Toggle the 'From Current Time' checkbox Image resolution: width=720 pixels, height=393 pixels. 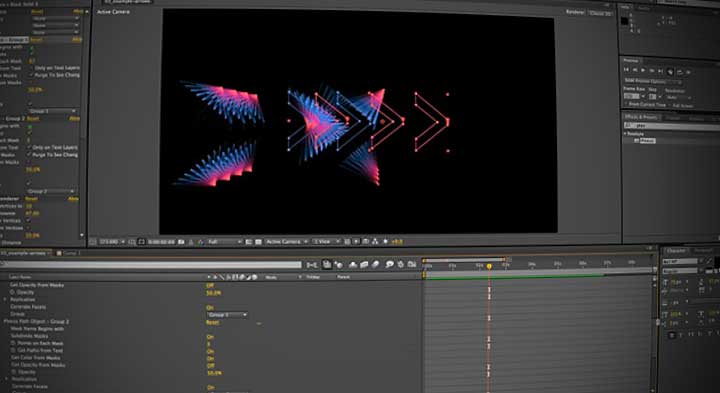click(626, 105)
